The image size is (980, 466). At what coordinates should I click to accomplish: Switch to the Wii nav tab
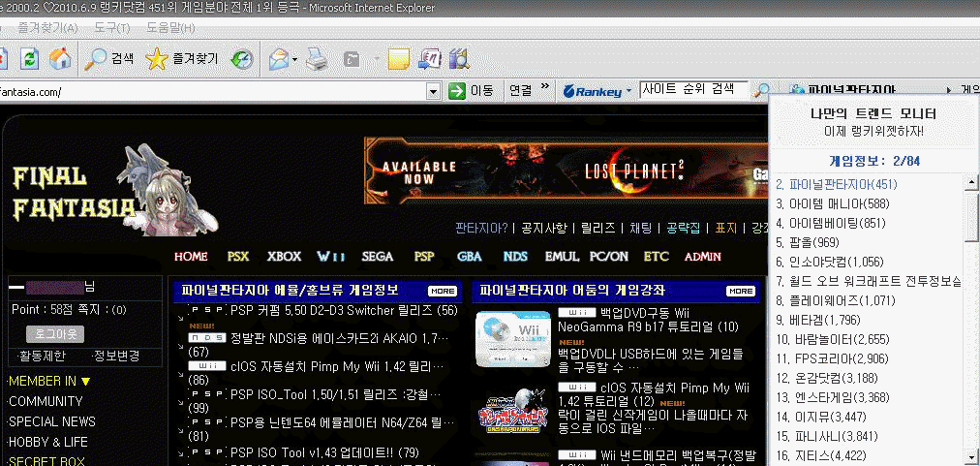point(331,257)
